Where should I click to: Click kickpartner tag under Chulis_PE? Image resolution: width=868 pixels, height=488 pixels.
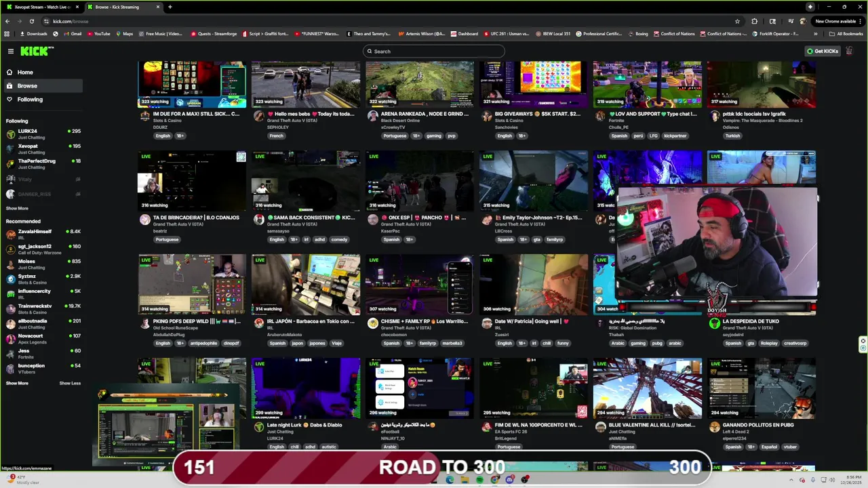tap(675, 136)
